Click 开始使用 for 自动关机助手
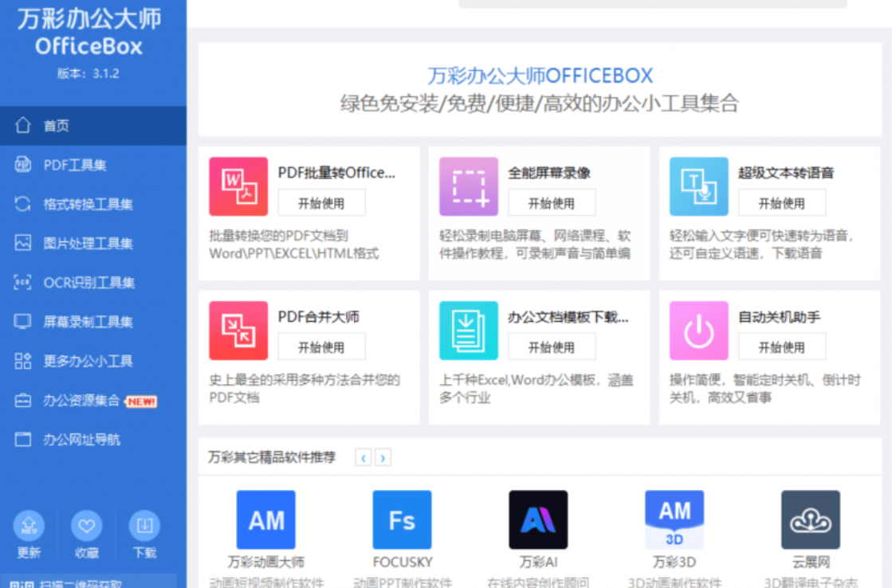 [x=782, y=347]
